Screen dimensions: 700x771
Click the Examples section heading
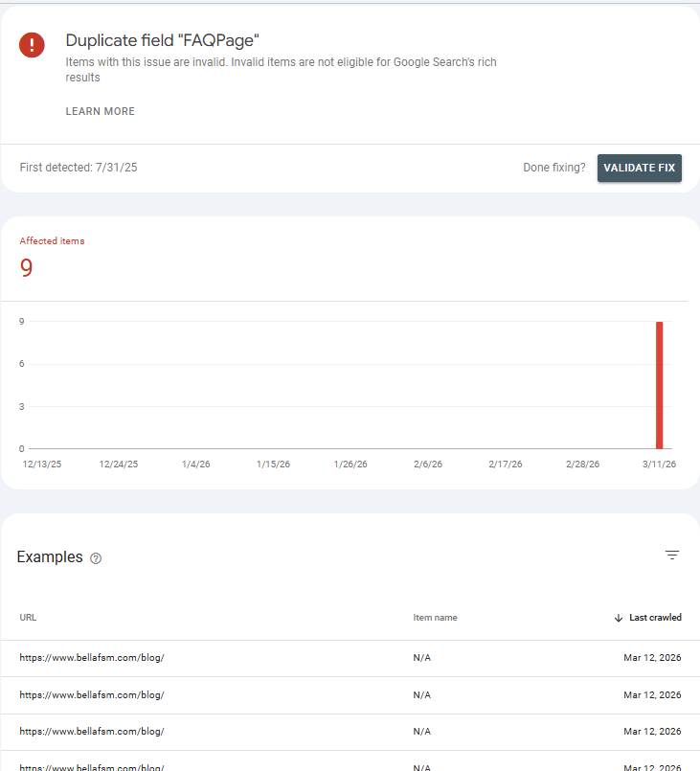click(x=50, y=557)
